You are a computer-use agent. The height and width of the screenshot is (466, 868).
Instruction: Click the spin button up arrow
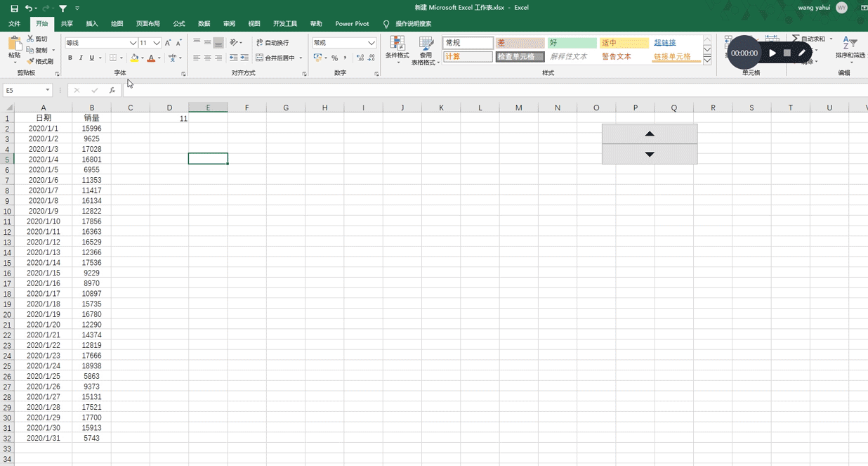[x=650, y=134]
